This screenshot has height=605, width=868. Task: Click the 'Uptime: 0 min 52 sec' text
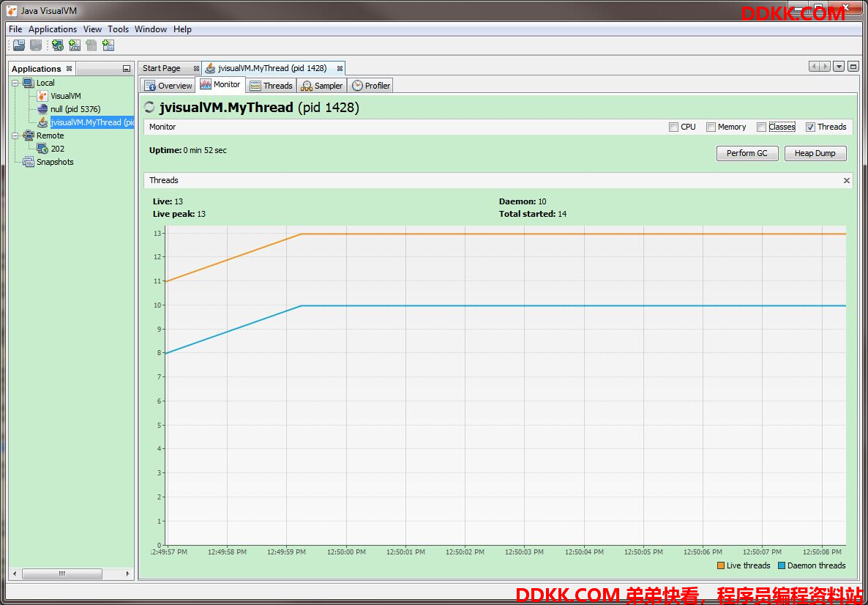(187, 150)
